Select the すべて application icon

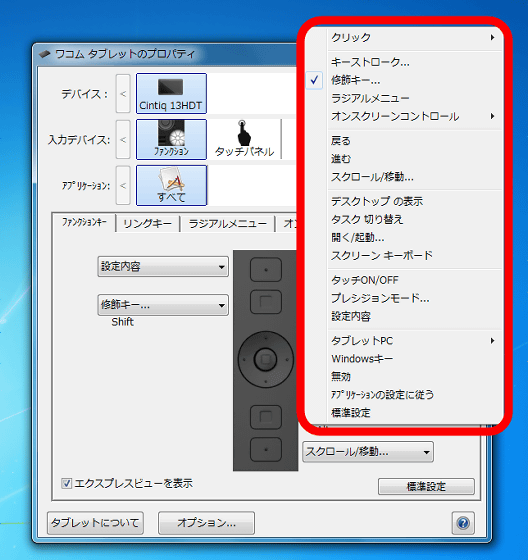171,185
